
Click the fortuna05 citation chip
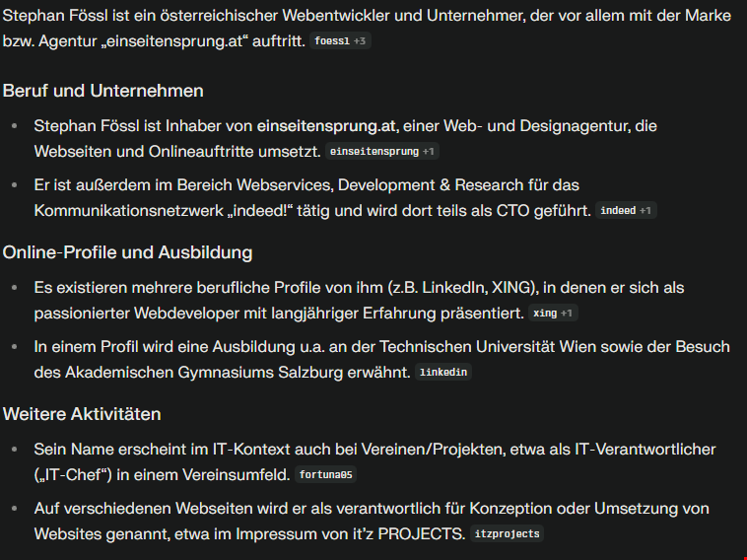coord(326,475)
